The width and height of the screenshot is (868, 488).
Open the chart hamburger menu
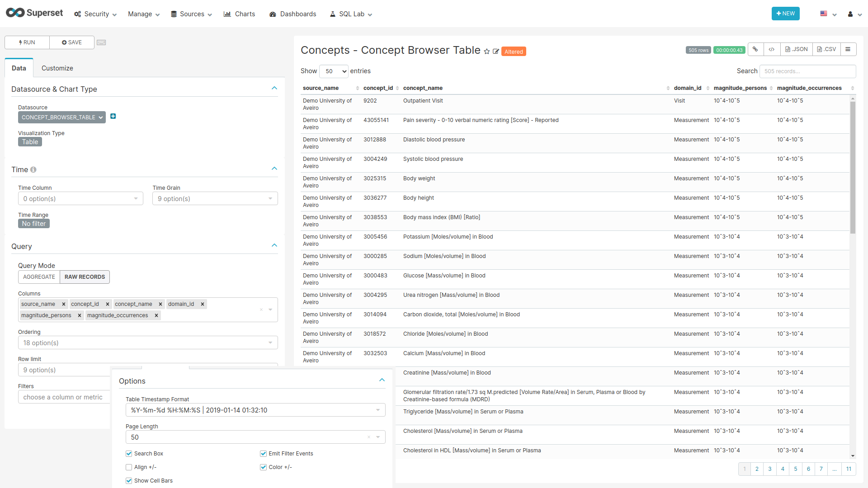pos(848,49)
